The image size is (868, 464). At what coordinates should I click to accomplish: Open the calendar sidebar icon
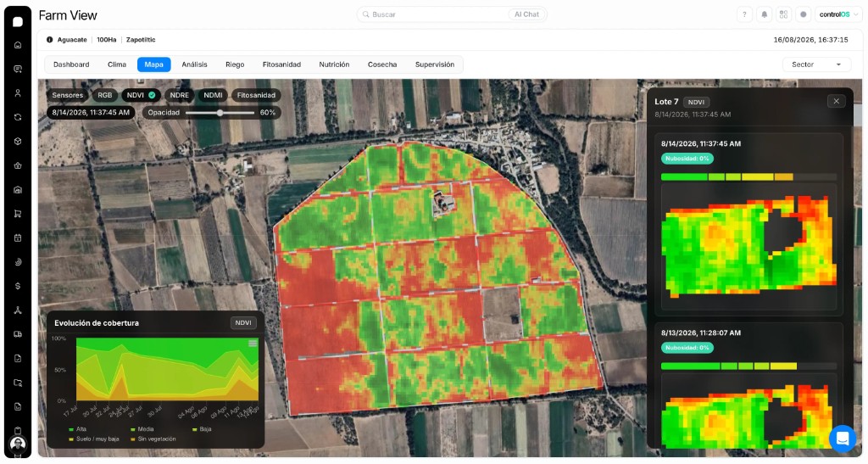click(18, 238)
